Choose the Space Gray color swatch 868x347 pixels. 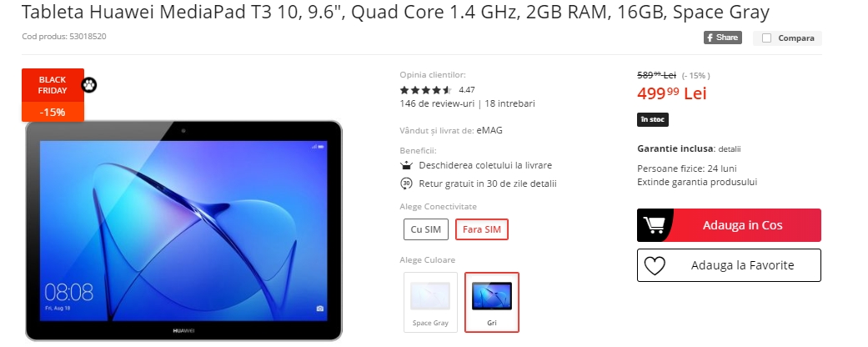(430, 302)
